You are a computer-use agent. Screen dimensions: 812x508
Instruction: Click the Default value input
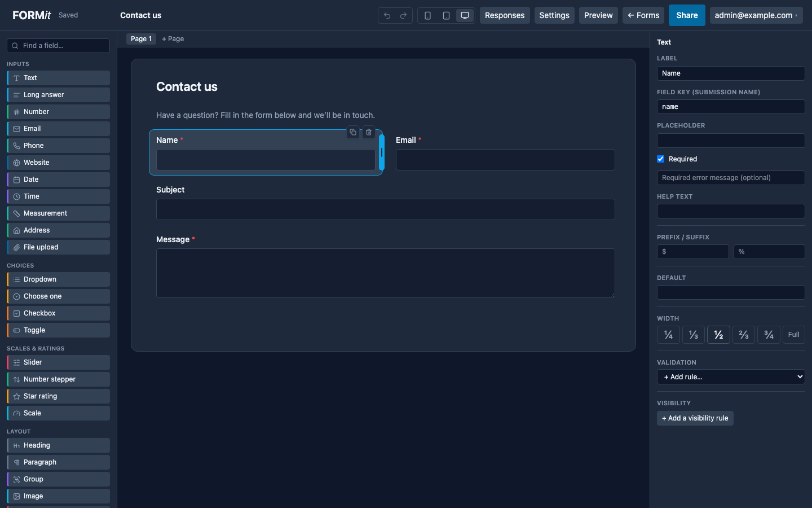click(731, 292)
